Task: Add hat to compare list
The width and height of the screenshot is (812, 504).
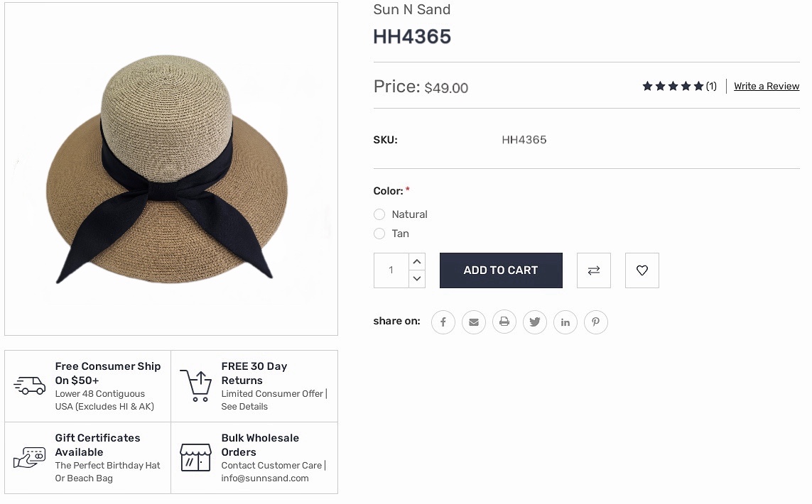Action: (593, 270)
